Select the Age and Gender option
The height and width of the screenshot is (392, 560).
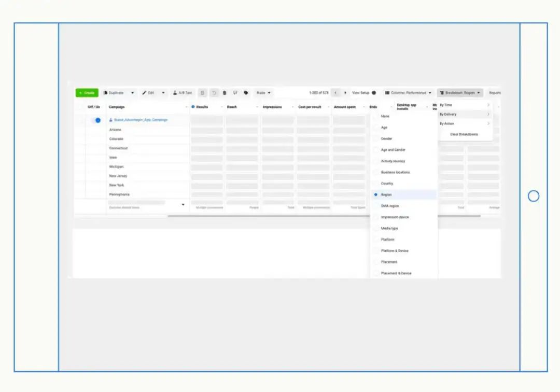(x=404, y=150)
